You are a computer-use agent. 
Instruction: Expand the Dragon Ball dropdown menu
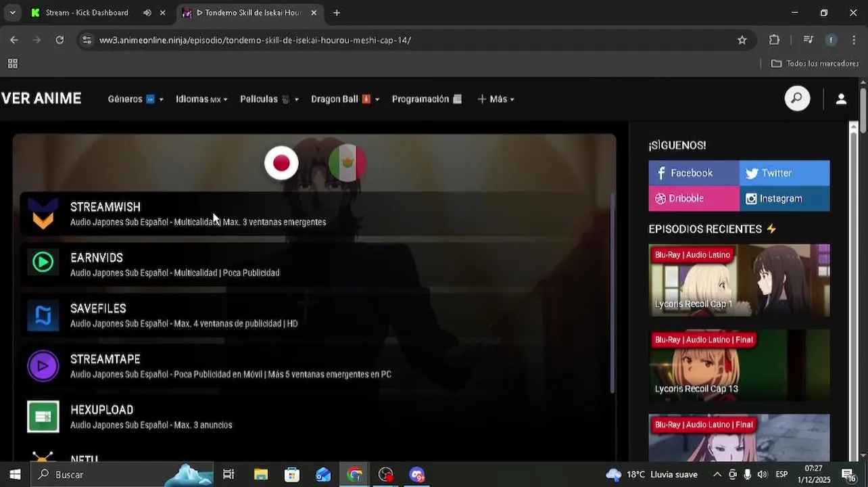tap(345, 99)
